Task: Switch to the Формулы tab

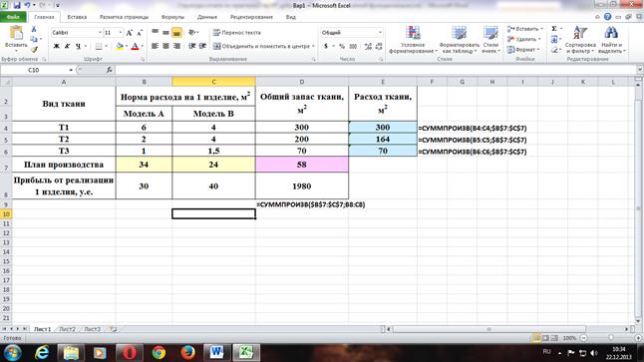Action: [172, 17]
